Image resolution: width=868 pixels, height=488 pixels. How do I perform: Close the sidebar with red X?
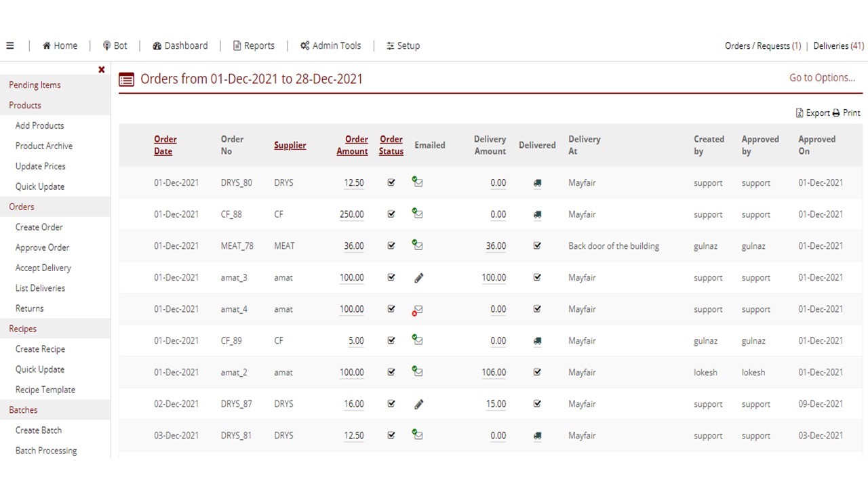coord(102,70)
